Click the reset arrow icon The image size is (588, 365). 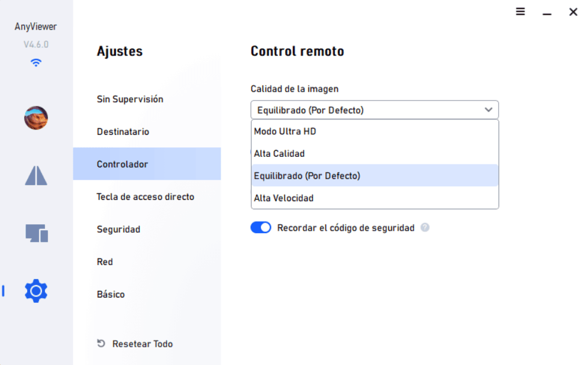101,343
